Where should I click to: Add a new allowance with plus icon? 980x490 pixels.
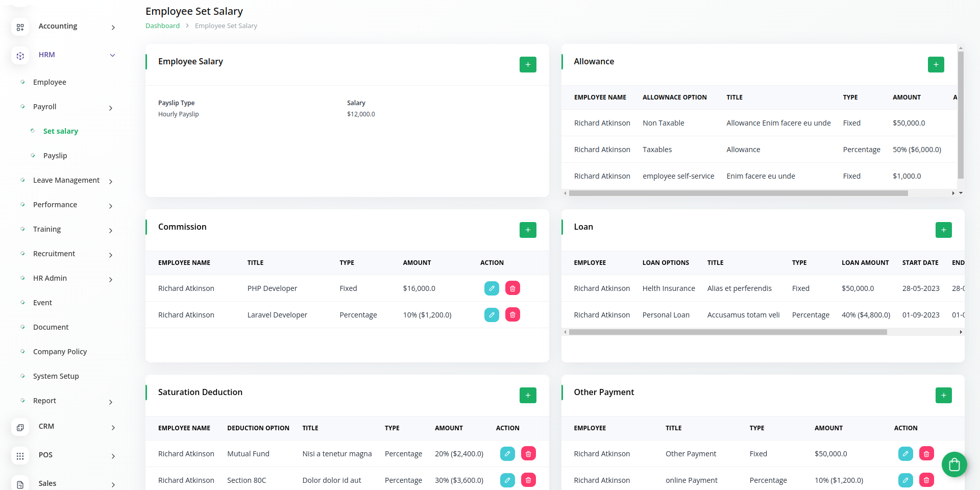pos(936,65)
